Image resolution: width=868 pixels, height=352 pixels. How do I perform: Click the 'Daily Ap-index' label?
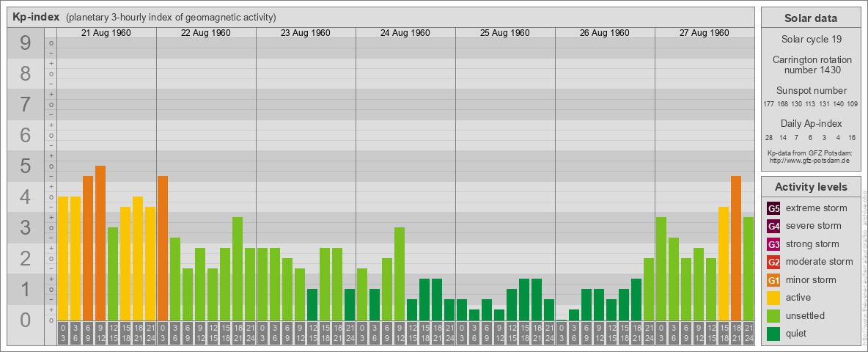pos(811,123)
